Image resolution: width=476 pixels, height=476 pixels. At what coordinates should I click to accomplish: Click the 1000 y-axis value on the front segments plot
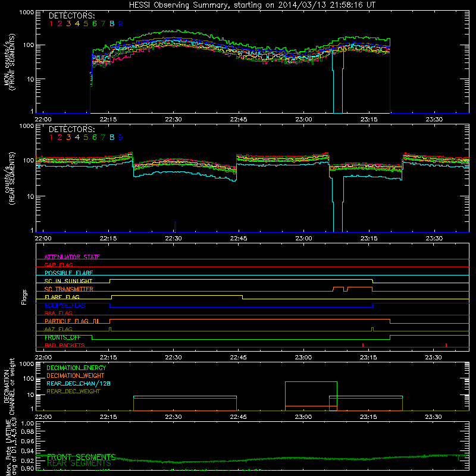tap(27, 12)
